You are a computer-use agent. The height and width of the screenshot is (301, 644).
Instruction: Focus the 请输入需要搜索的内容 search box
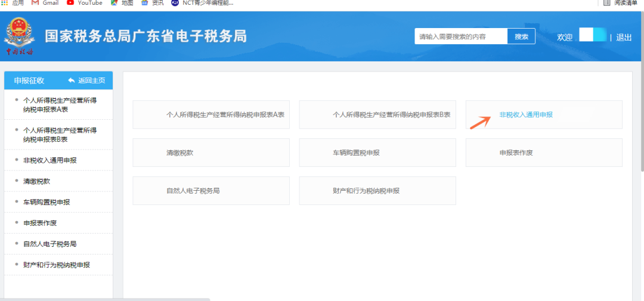click(461, 36)
